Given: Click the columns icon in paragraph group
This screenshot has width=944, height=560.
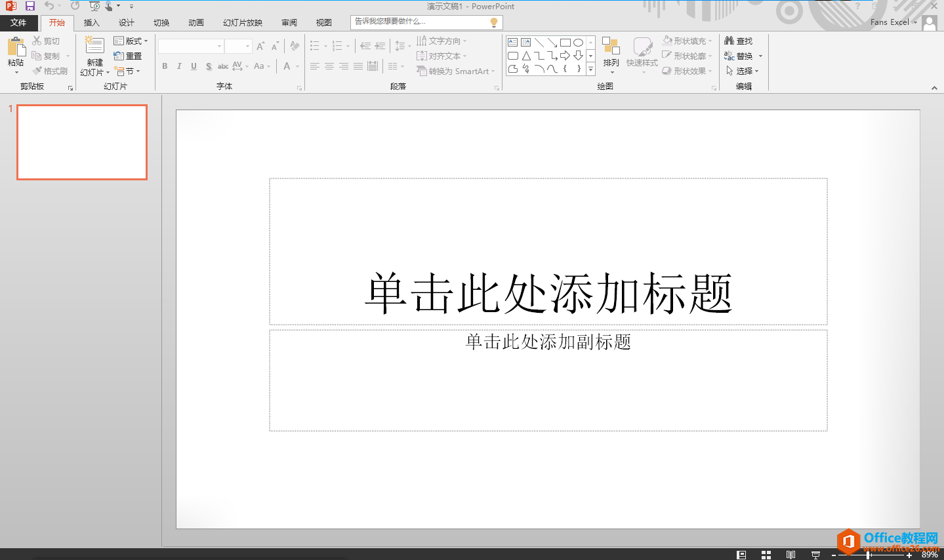Looking at the screenshot, I should click(392, 66).
